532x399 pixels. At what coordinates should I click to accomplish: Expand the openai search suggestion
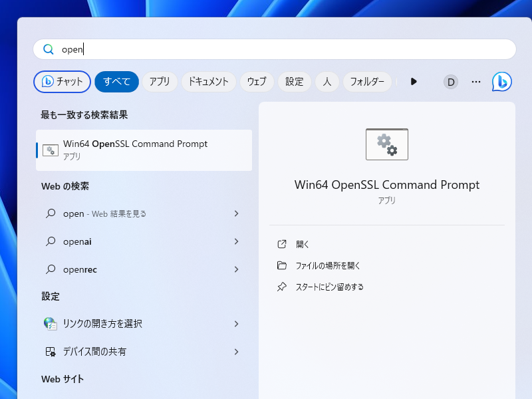click(236, 241)
